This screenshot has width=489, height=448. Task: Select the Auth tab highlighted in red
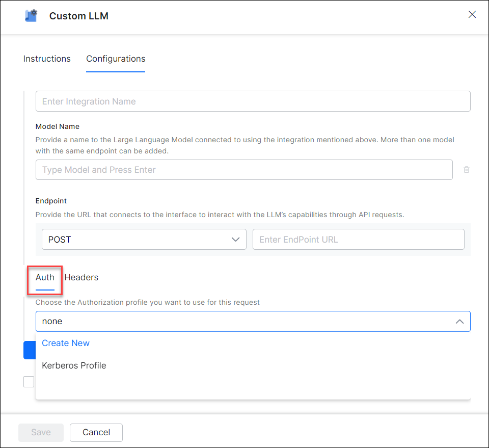pyautogui.click(x=45, y=277)
